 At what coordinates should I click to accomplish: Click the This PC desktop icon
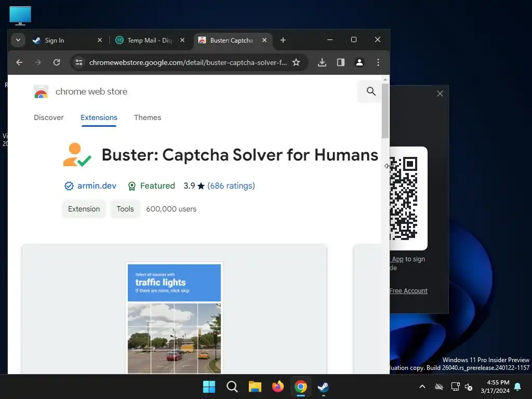pyautogui.click(x=20, y=16)
